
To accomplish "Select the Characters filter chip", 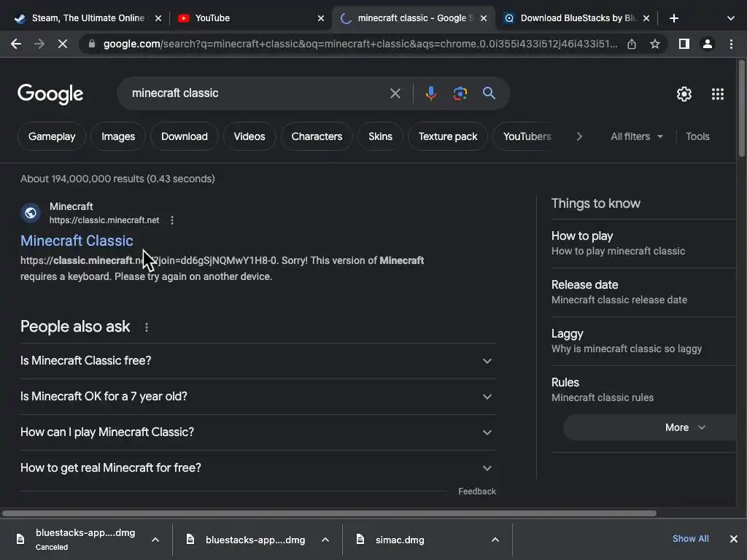I will 317,136.
